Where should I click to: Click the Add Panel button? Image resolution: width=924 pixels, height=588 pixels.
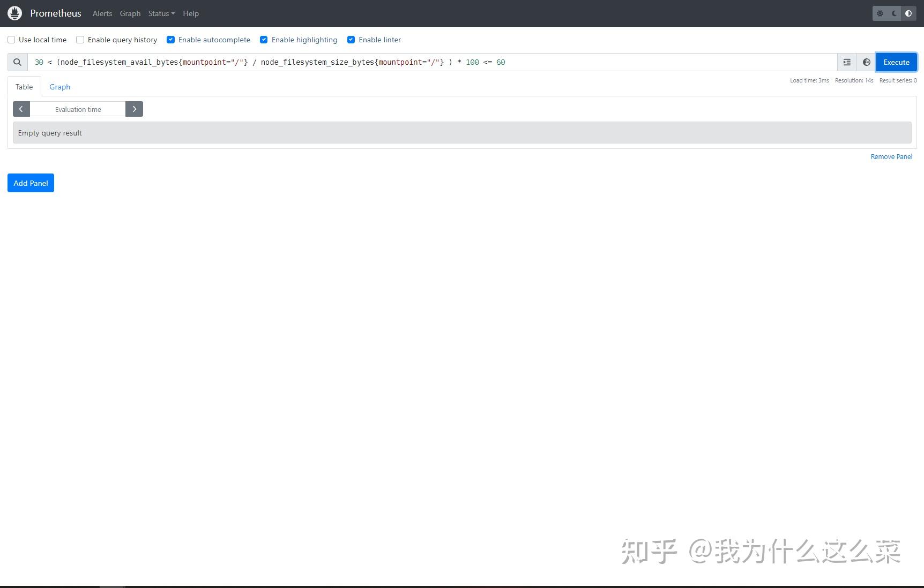(x=31, y=183)
